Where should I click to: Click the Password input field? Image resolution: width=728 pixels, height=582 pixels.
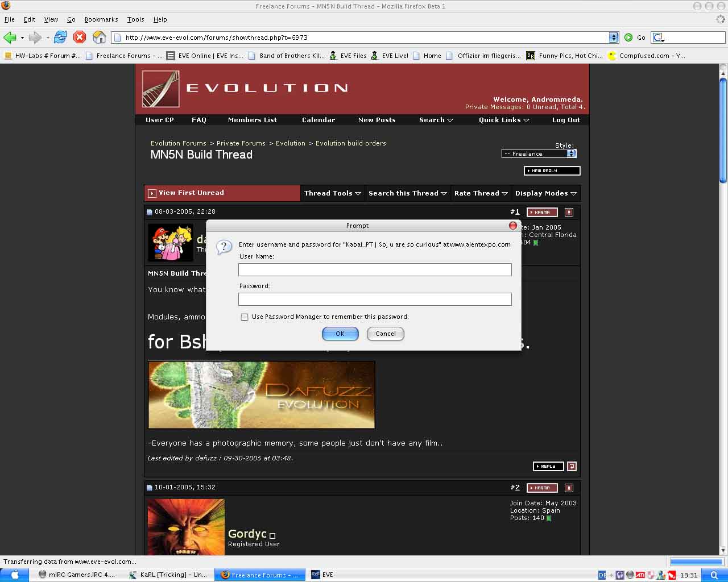[375, 299]
